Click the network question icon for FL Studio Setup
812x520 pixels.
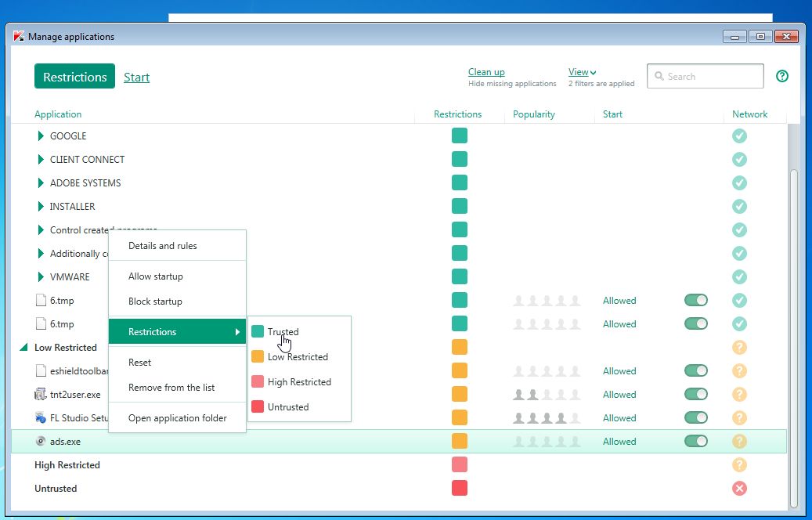point(739,417)
